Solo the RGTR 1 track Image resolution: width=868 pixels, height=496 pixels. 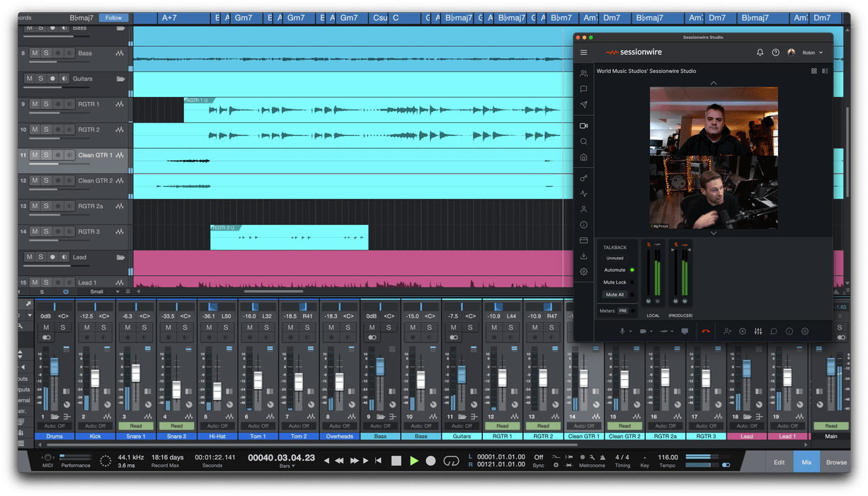coord(46,104)
